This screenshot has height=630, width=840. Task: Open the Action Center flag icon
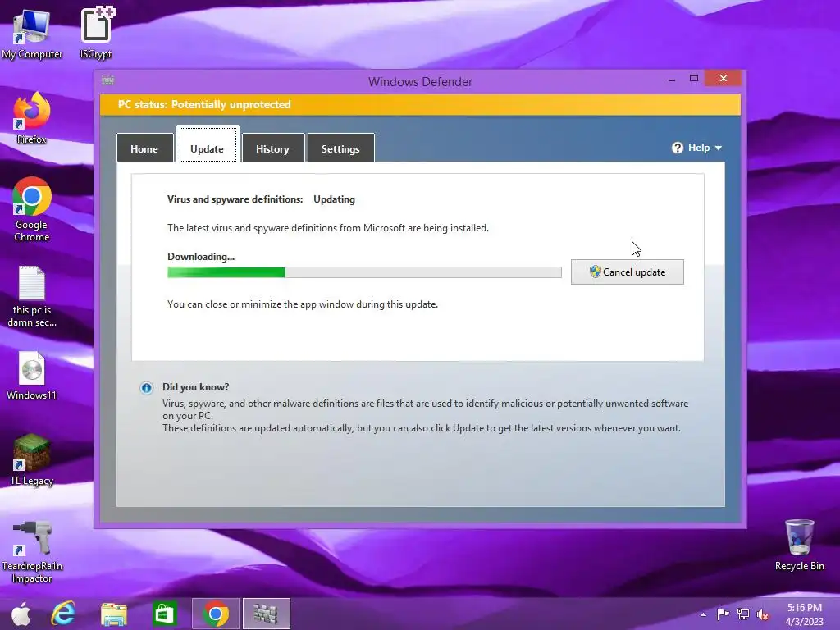click(723, 614)
